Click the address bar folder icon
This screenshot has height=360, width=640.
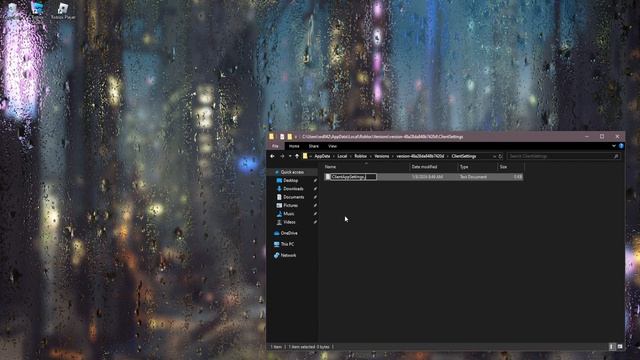(x=305, y=156)
